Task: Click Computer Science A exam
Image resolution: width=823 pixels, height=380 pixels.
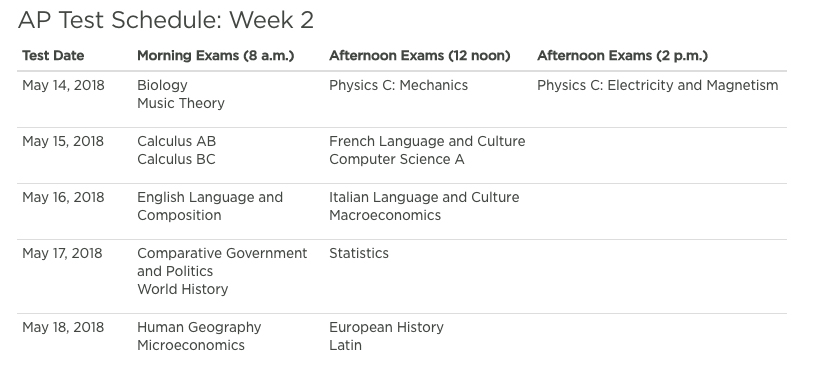Action: [x=397, y=160]
